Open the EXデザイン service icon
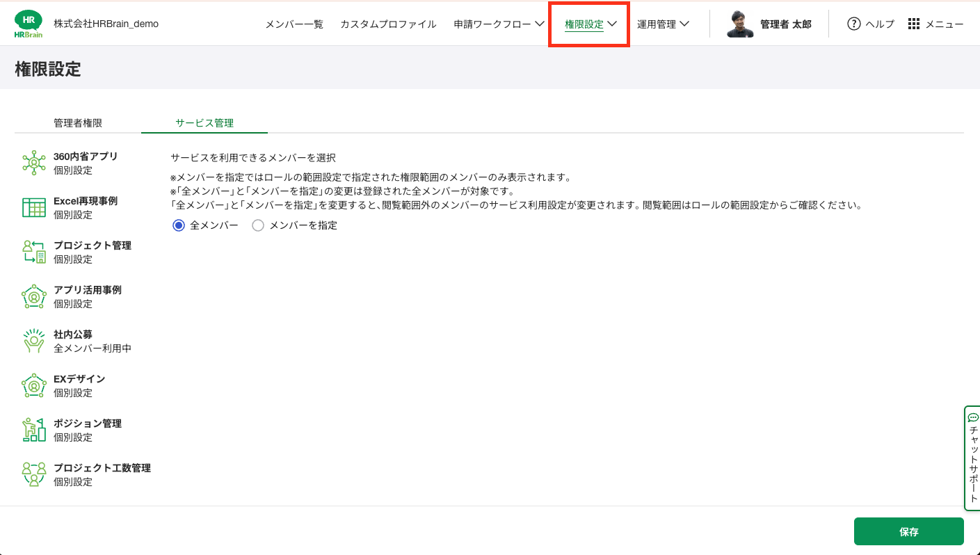The width and height of the screenshot is (980, 555). pos(33,385)
